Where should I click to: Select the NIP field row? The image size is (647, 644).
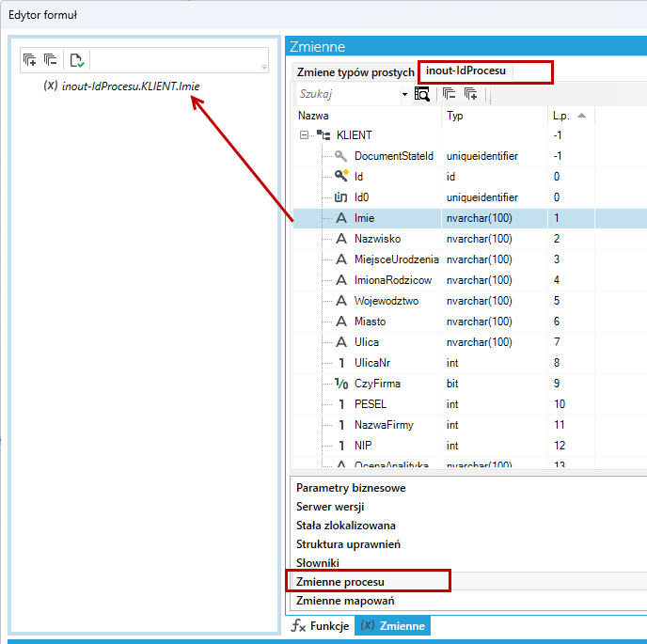click(470, 445)
